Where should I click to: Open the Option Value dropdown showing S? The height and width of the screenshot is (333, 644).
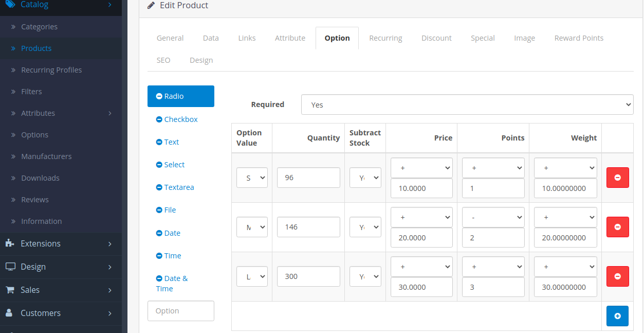252,177
